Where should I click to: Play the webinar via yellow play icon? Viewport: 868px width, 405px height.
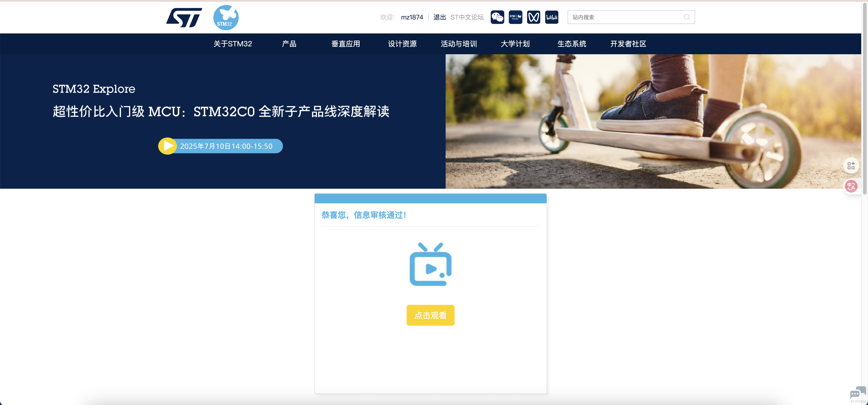pos(167,146)
